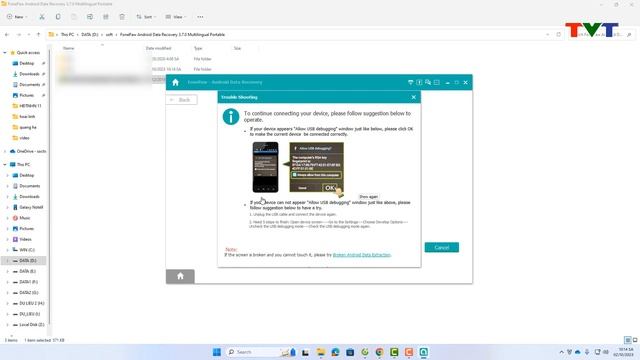Open the Broken Android Data Extraction link

(x=362, y=255)
